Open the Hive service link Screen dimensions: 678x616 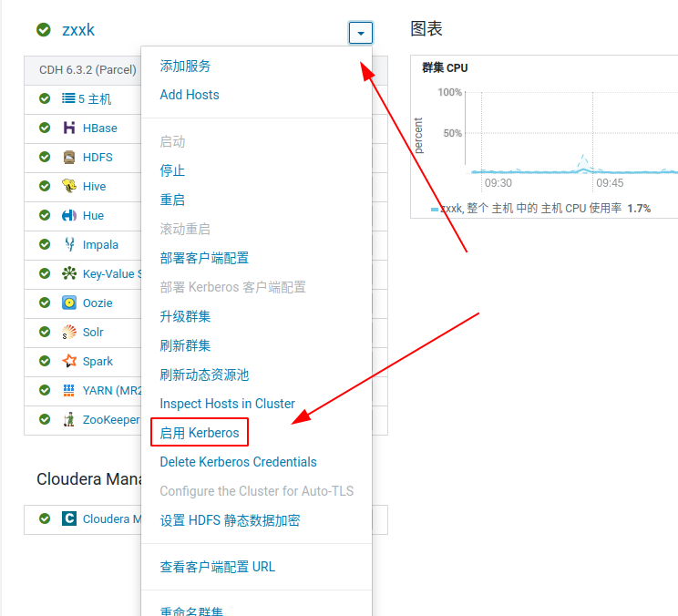point(94,186)
